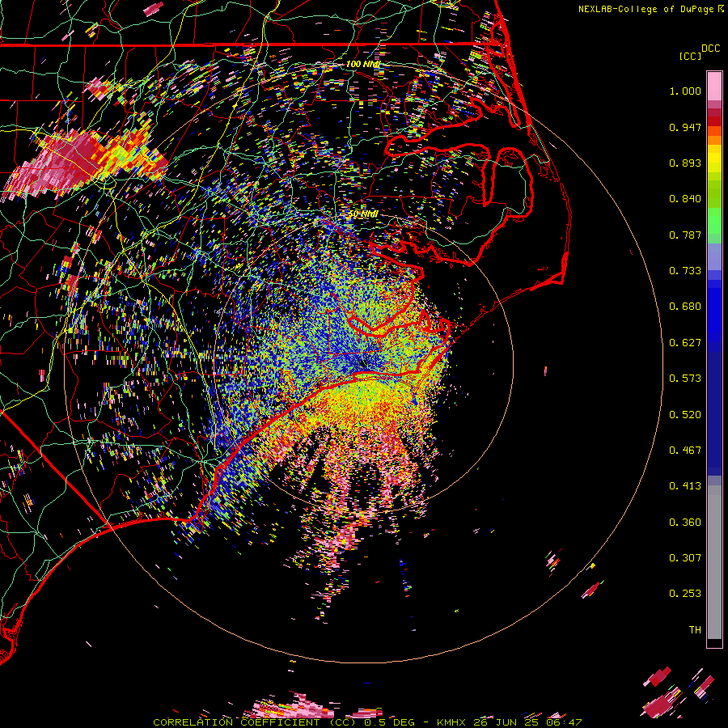Select the 0.947 scale value

(x=685, y=127)
